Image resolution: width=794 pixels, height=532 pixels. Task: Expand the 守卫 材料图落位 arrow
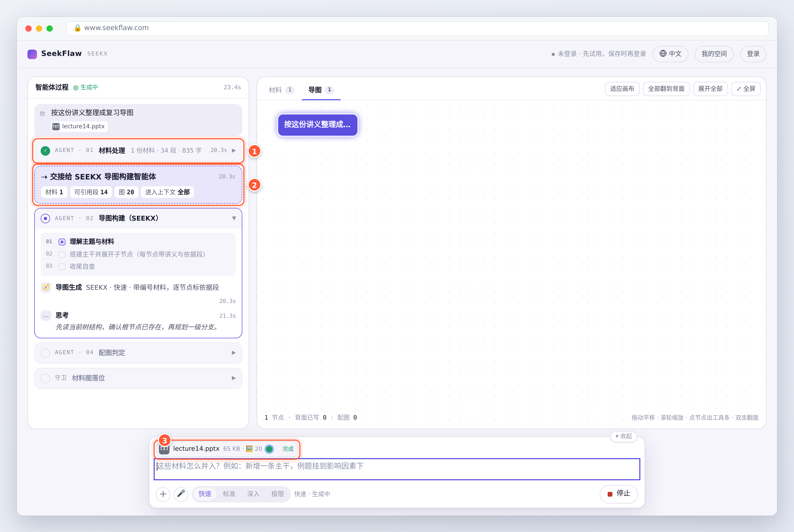point(234,378)
